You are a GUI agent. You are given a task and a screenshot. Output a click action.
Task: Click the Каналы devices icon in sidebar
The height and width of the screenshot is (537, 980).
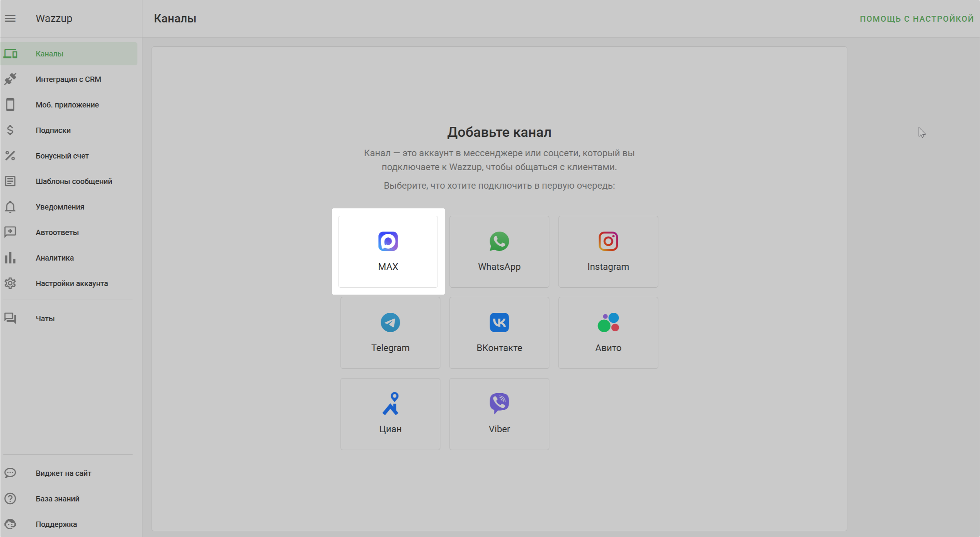coord(10,54)
